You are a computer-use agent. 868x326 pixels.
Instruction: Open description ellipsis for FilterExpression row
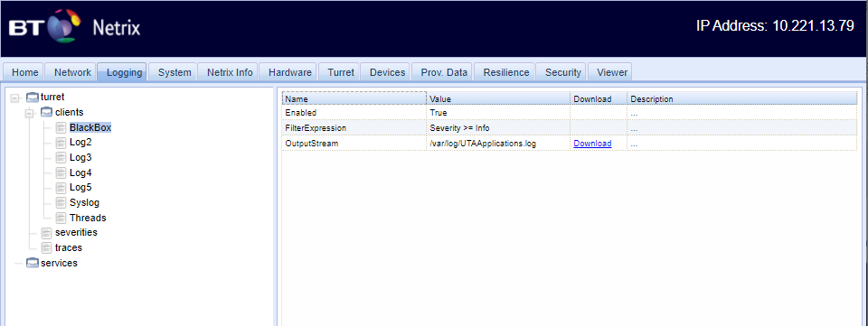point(634,129)
